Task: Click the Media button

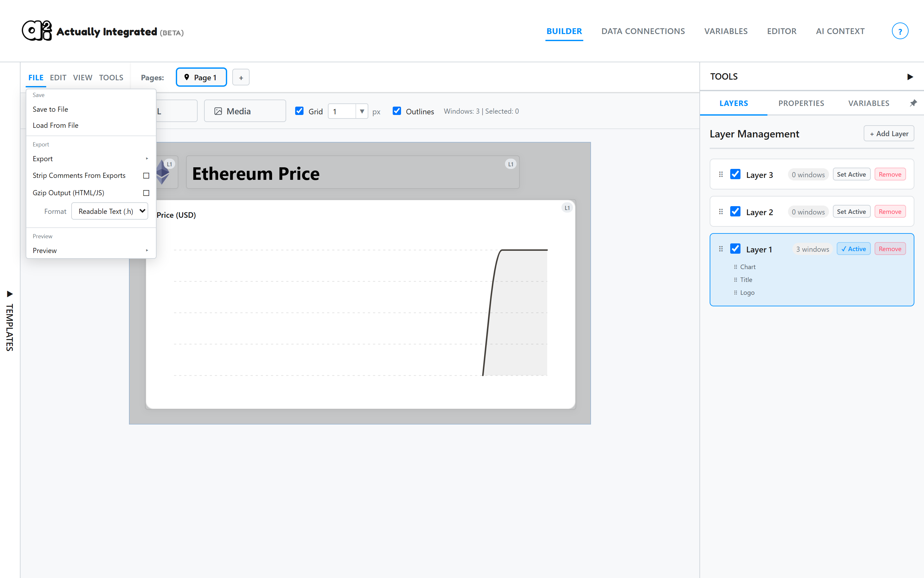Action: (245, 111)
